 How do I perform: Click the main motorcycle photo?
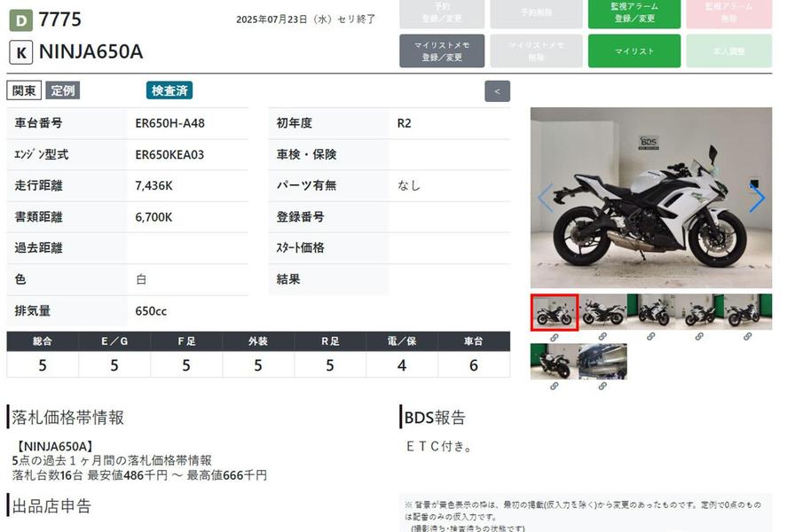(650, 199)
